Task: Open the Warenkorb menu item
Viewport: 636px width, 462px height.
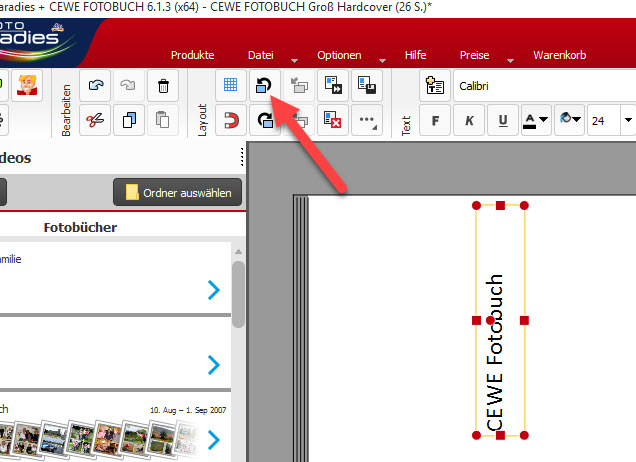Action: click(559, 55)
